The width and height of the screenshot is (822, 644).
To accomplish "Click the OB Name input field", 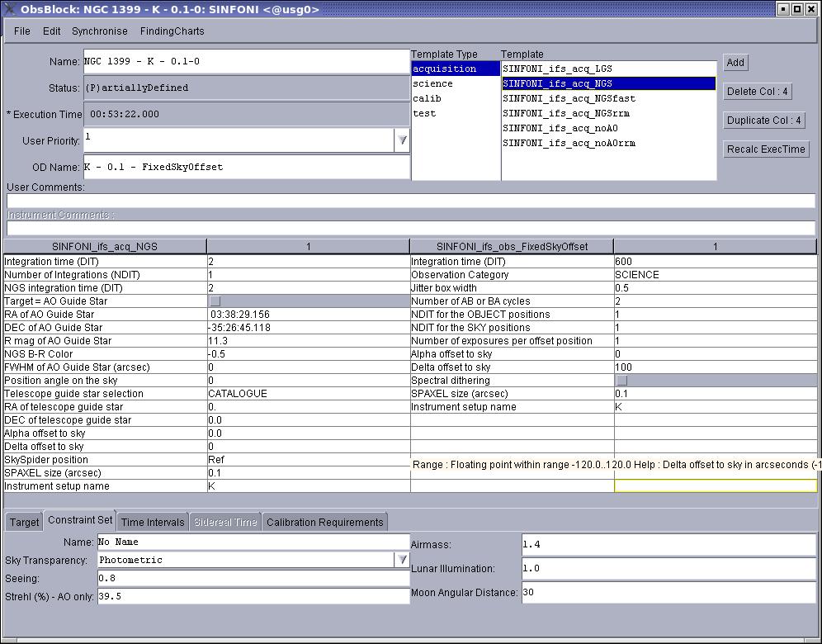I will 247,61.
